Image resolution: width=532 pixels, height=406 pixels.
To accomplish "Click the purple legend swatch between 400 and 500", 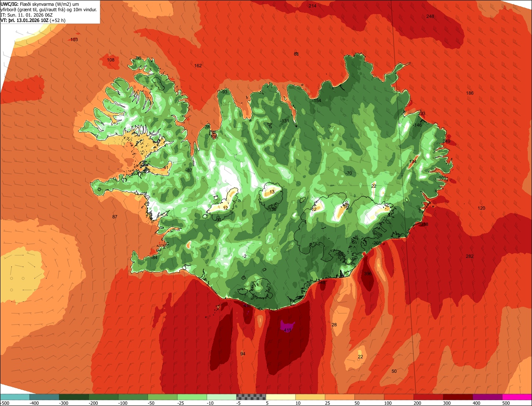I will click(x=488, y=397).
